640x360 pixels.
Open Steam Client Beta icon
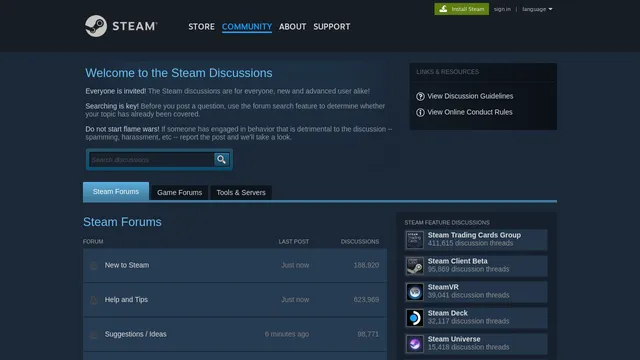coord(415,266)
